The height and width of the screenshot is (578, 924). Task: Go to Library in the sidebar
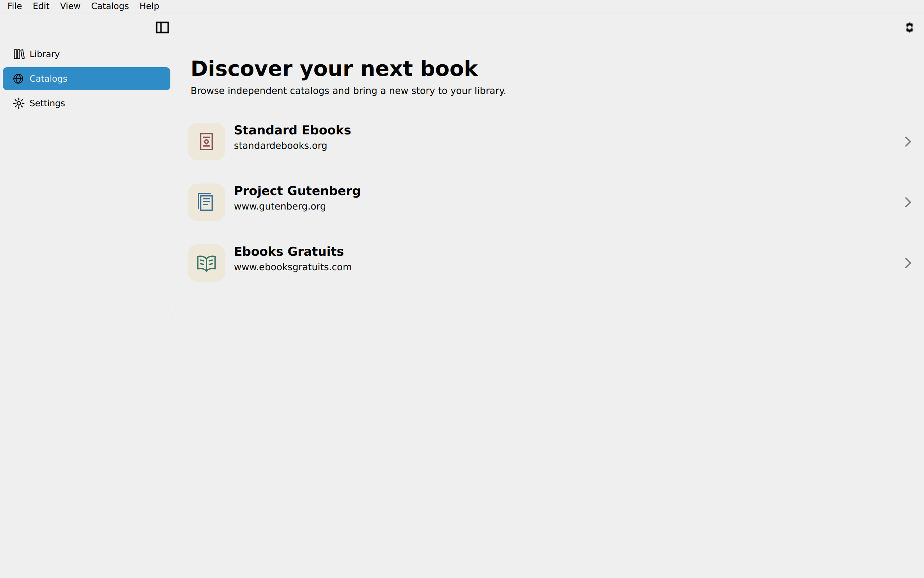click(x=87, y=54)
